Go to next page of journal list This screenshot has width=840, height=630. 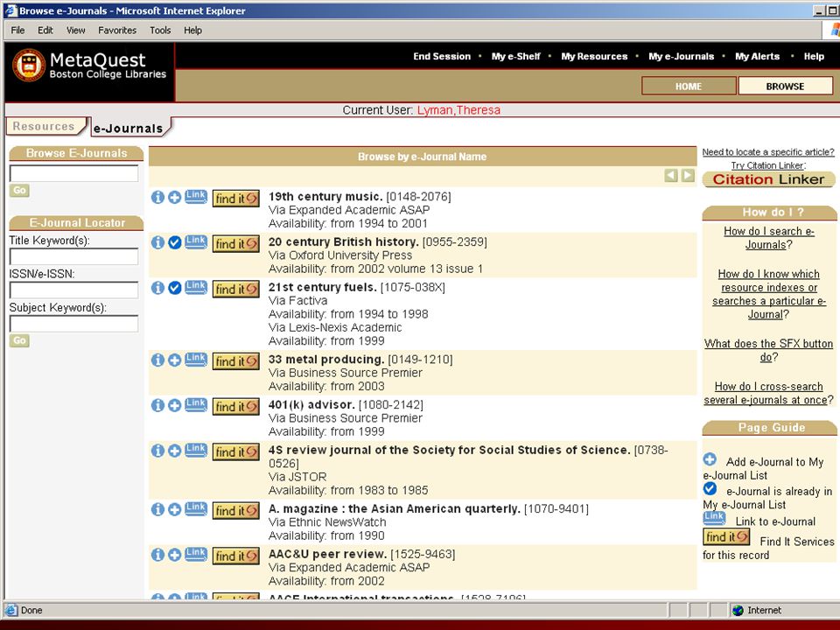click(688, 175)
